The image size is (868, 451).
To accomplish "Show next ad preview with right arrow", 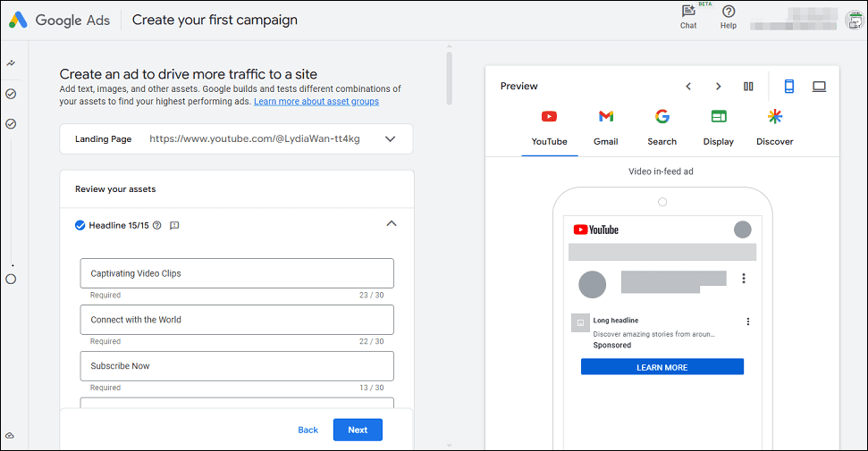I will tap(718, 87).
